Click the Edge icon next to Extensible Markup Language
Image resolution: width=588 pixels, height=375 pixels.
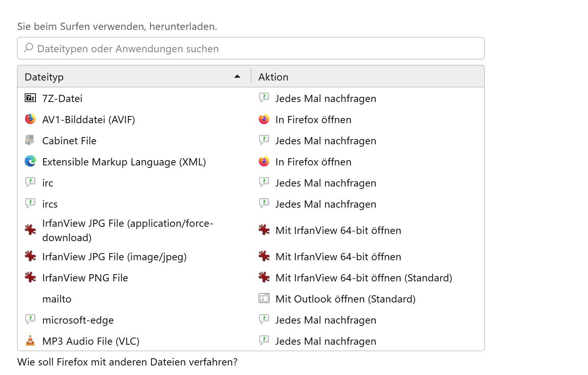pos(30,161)
